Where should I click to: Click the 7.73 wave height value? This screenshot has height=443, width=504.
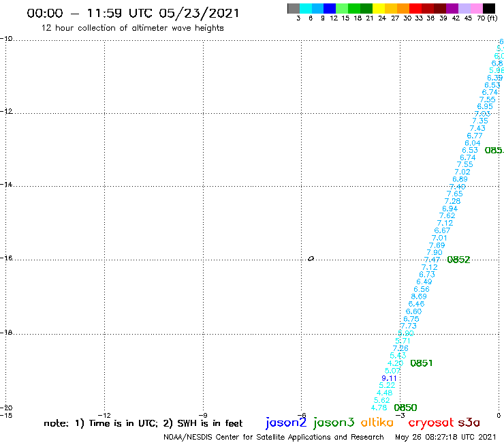(x=409, y=326)
